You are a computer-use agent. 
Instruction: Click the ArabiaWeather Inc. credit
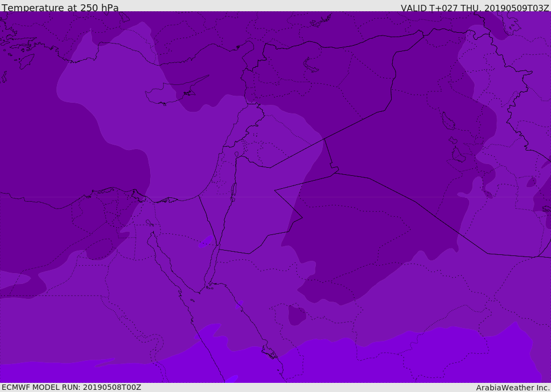513,388
